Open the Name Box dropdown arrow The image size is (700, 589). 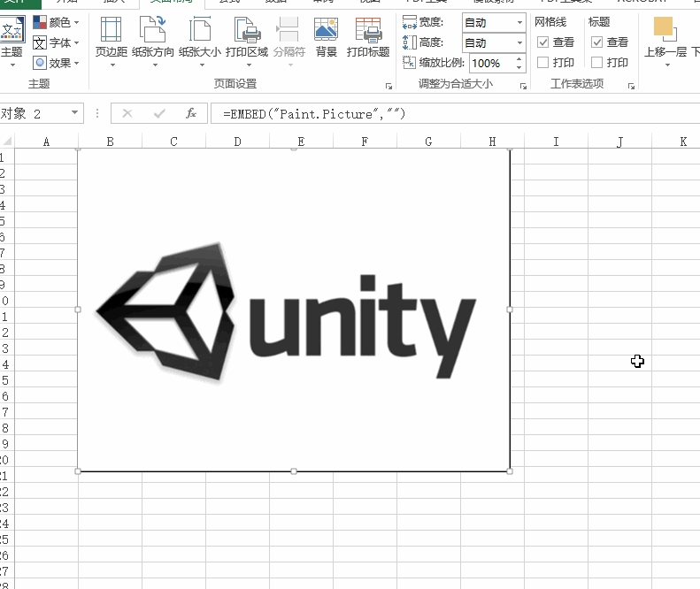tap(74, 113)
